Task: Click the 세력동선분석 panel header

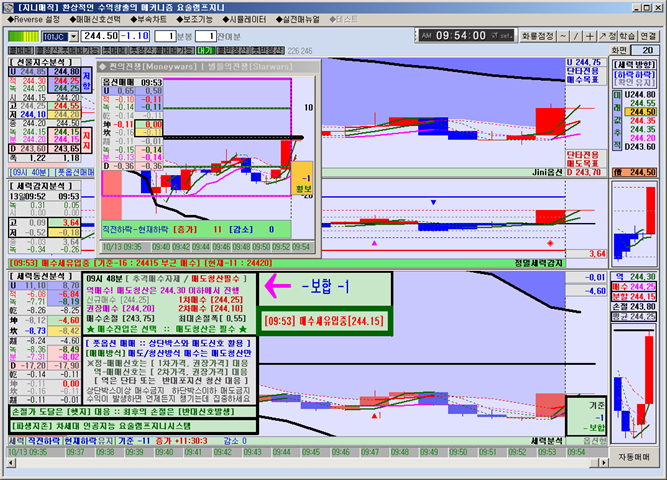Action: pos(41,276)
